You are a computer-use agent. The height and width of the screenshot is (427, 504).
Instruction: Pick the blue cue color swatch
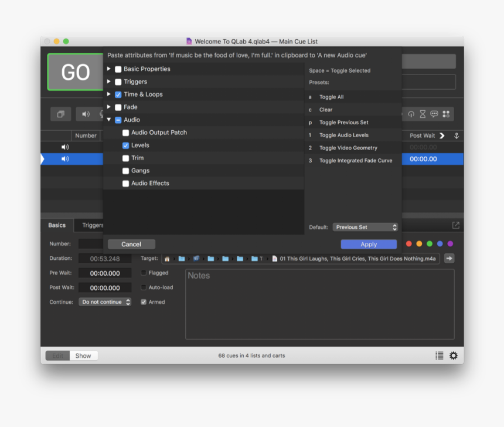click(x=440, y=244)
